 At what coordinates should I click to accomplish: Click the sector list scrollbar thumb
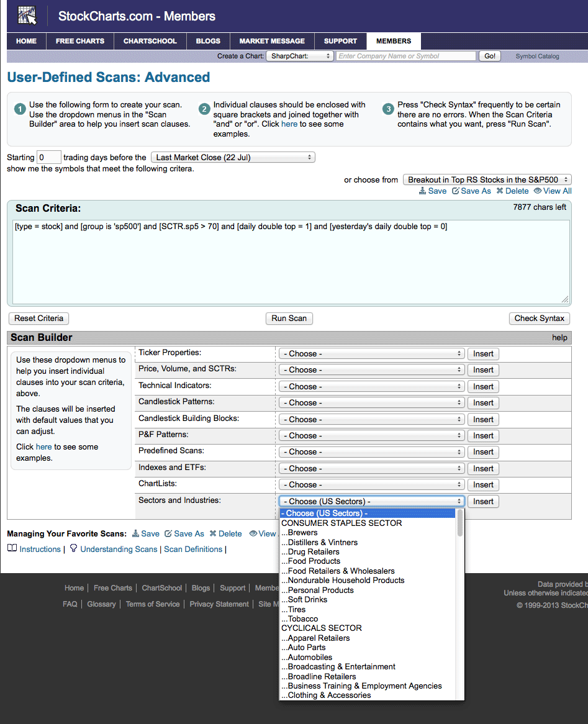(459, 523)
